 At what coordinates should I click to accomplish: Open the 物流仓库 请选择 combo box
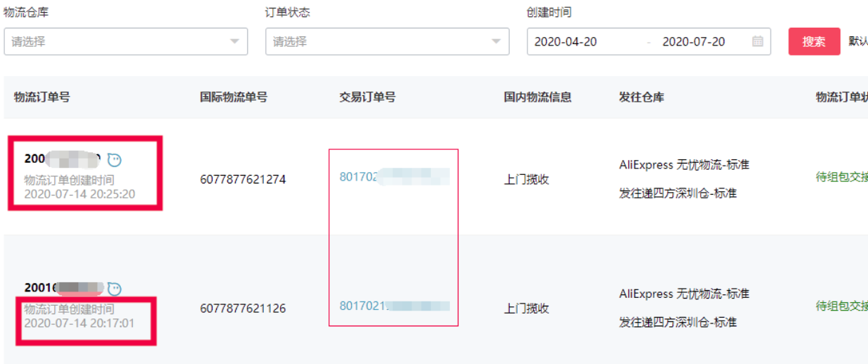coord(126,41)
